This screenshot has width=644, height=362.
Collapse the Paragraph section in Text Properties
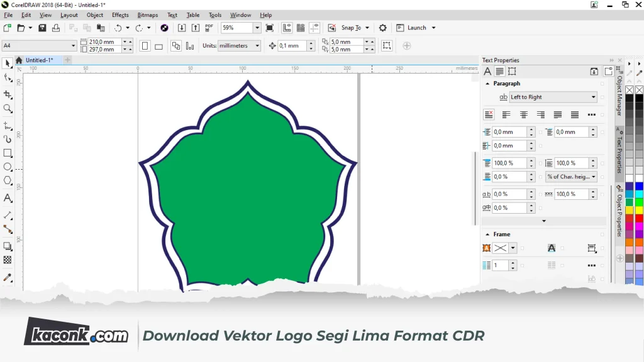(487, 83)
